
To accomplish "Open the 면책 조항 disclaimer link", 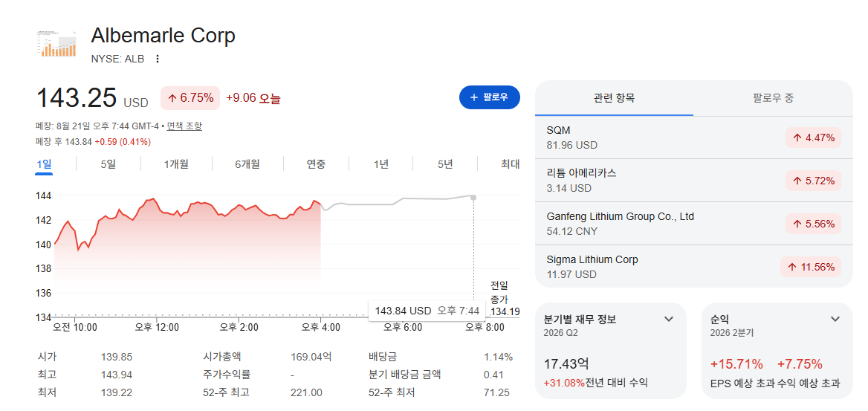I will coord(184,126).
